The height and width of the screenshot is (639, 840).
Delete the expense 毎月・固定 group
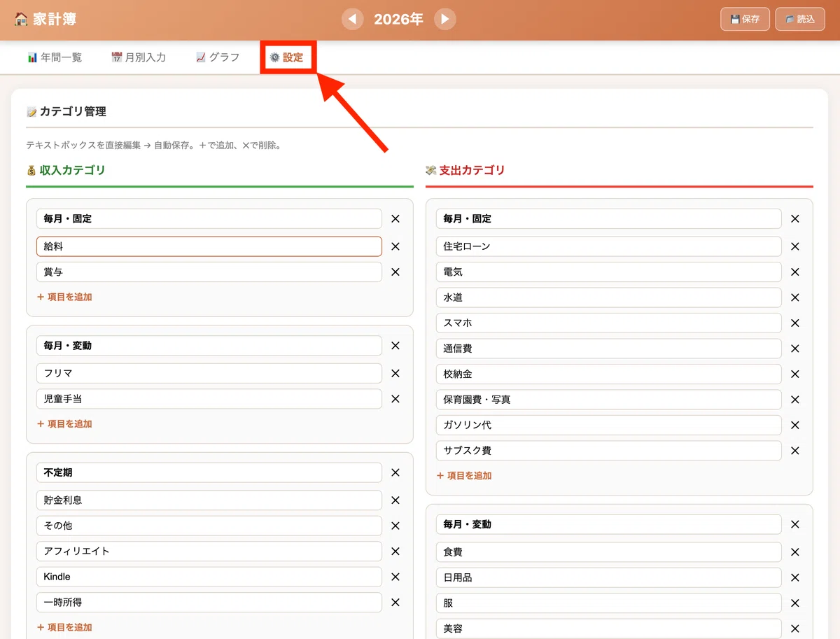(795, 218)
